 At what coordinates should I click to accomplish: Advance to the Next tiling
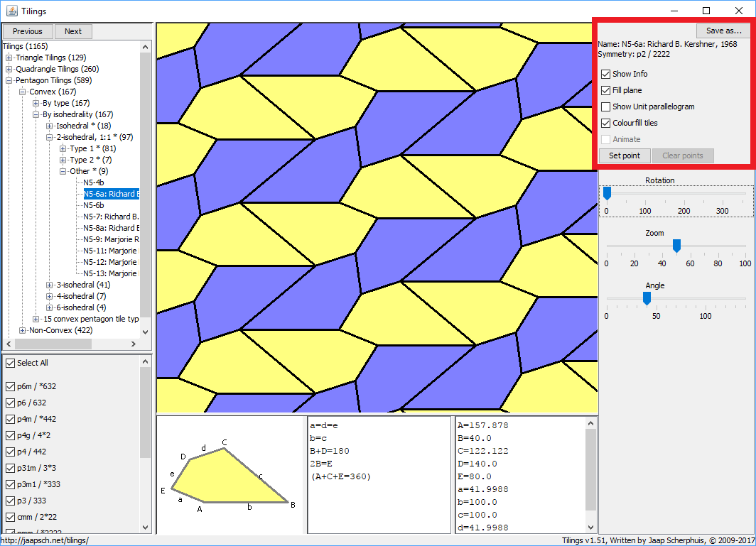pos(73,31)
